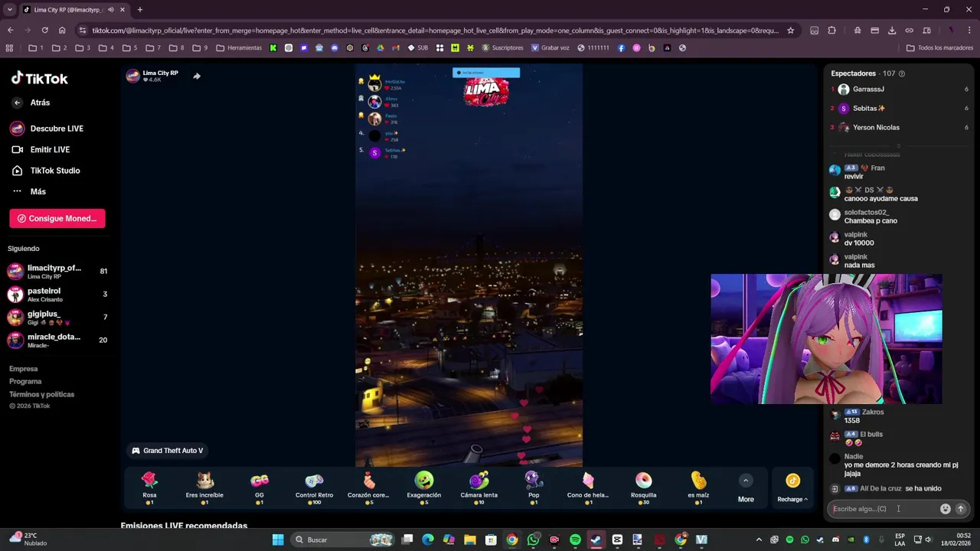Click the send message arrow button

coord(961,509)
